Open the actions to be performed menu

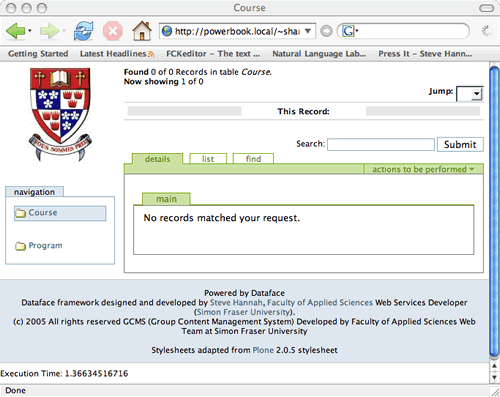click(x=423, y=169)
